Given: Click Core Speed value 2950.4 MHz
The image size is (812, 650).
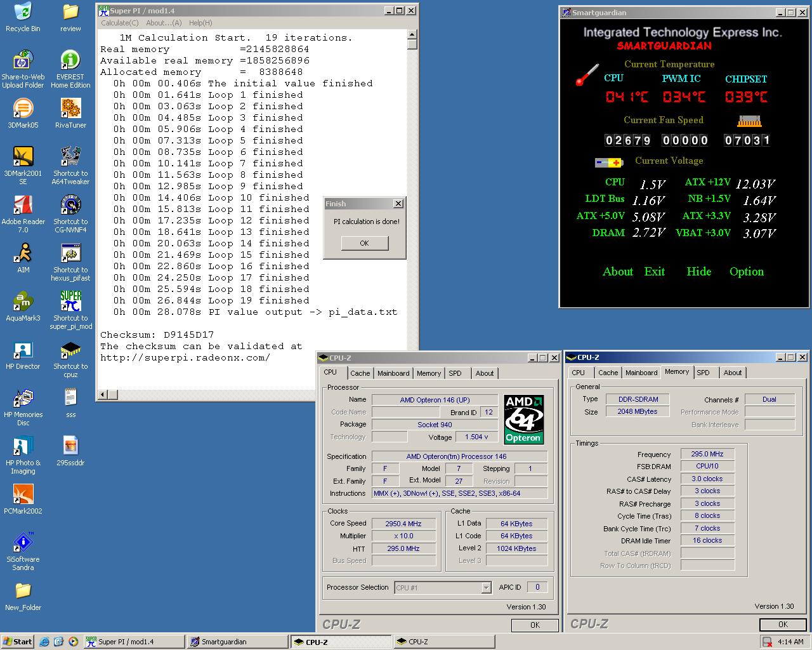Looking at the screenshot, I should point(403,524).
